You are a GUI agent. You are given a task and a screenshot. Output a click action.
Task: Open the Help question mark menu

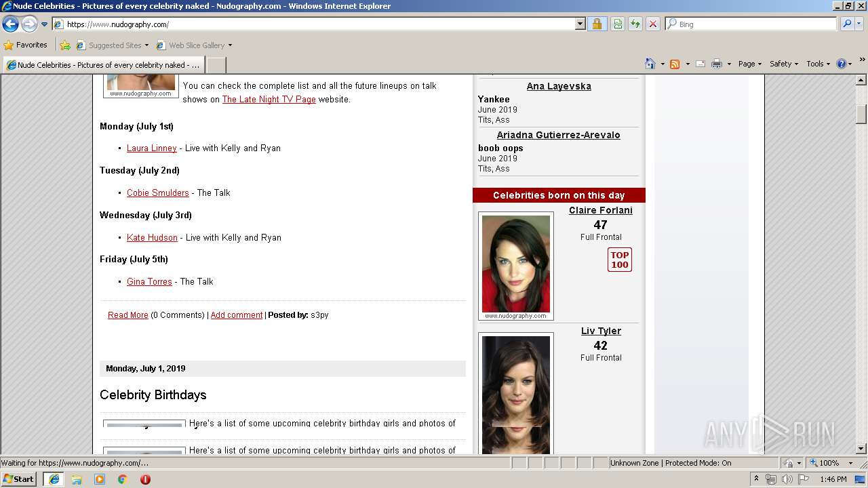(x=844, y=64)
